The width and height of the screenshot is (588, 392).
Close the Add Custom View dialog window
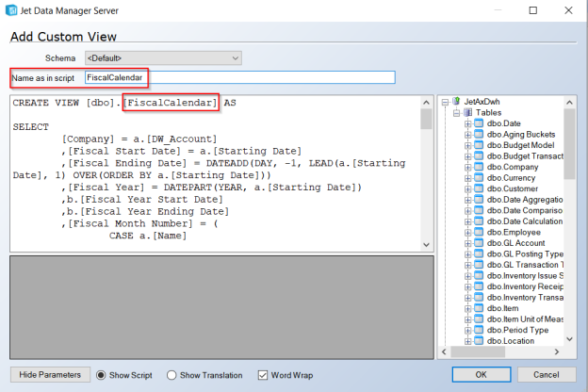(x=568, y=10)
